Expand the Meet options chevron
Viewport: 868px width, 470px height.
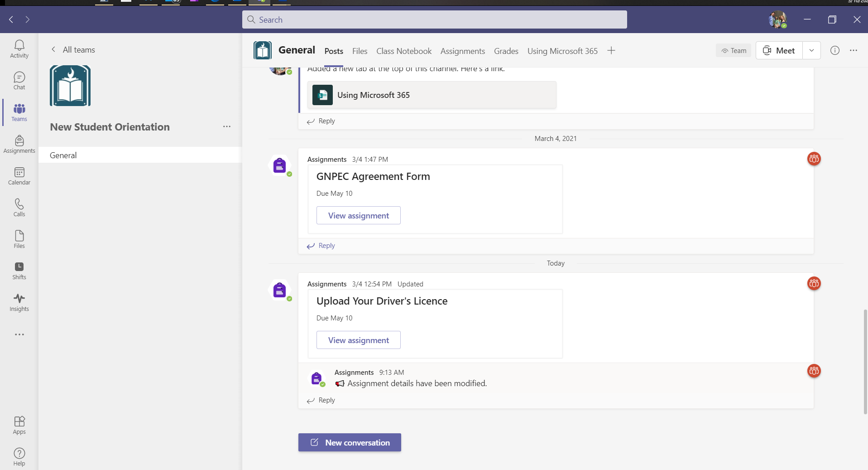pyautogui.click(x=811, y=50)
